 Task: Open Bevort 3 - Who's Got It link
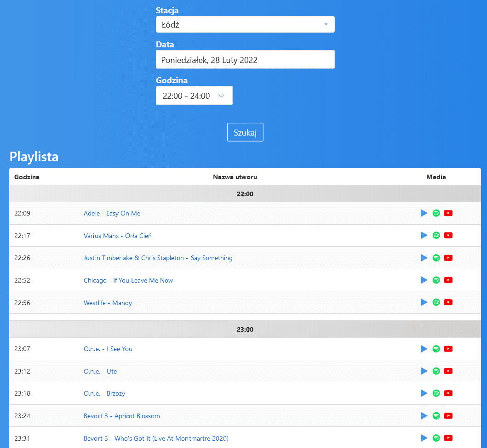click(x=156, y=438)
